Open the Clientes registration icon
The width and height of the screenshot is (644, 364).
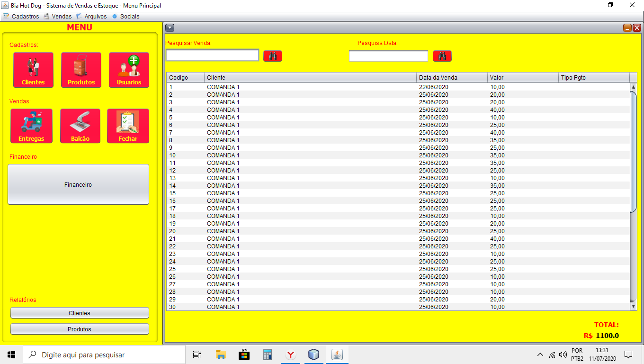click(33, 70)
